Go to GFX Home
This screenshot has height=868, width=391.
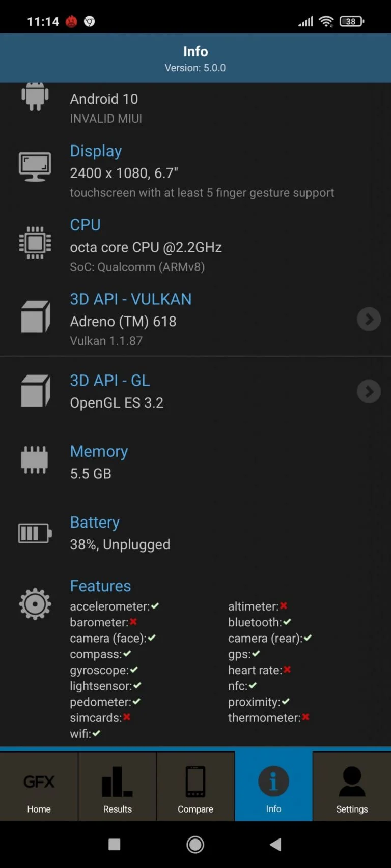39,786
